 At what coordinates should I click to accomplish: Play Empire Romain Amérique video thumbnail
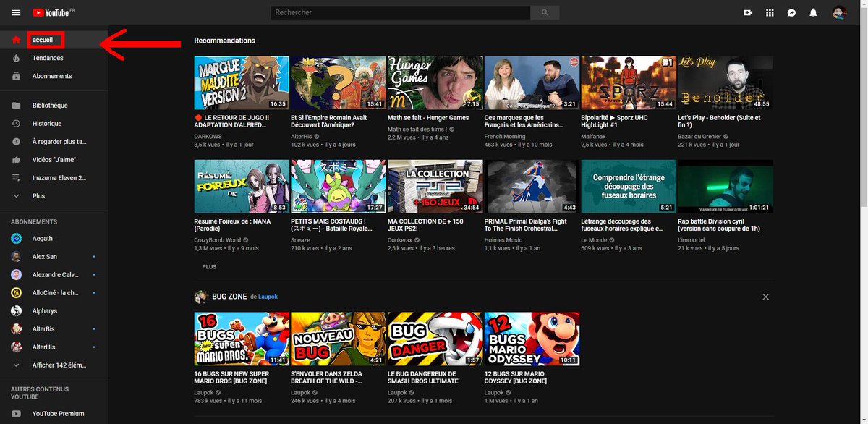tap(338, 82)
